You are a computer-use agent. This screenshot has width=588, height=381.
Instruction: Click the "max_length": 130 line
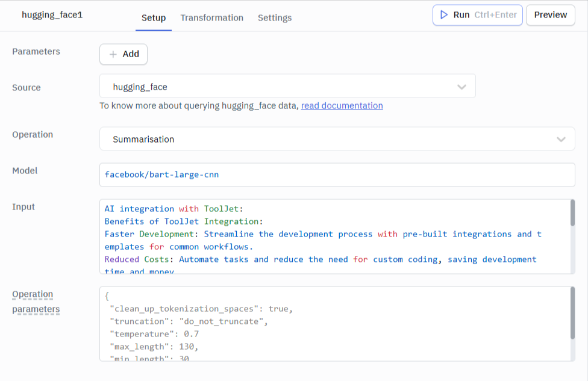coord(154,347)
